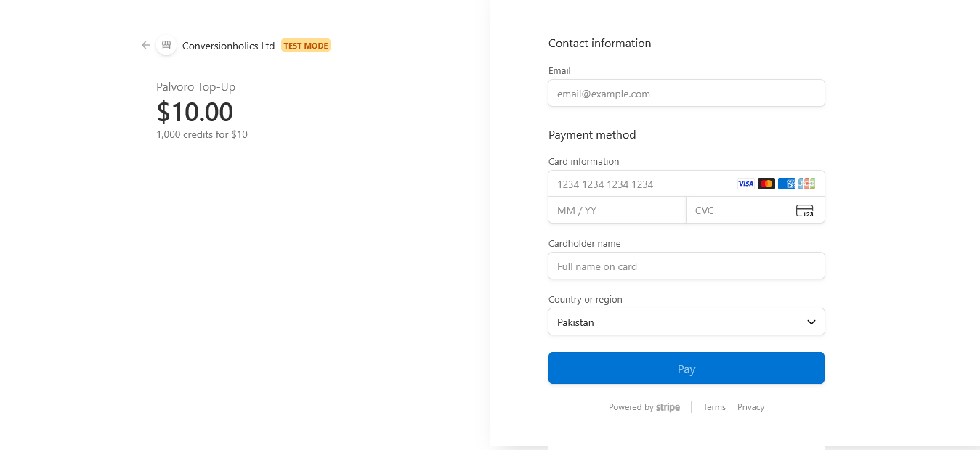Viewport: 980px width, 450px height.
Task: Open the Privacy link
Action: point(750,407)
